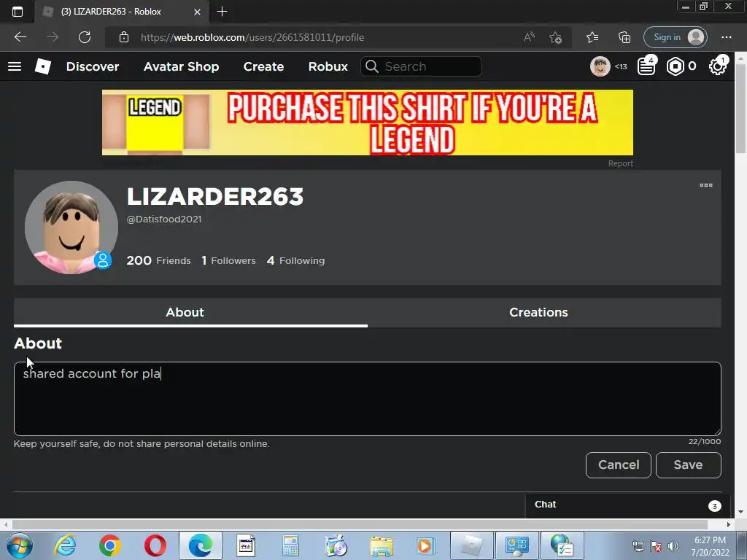This screenshot has height=560, width=747.
Task: Cancel the About edit
Action: tap(619, 464)
